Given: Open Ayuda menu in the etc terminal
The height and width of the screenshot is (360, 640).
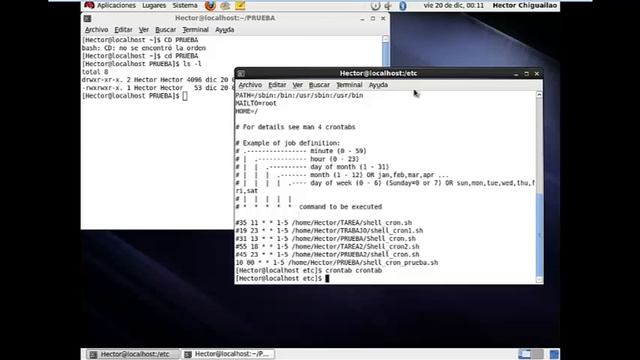Looking at the screenshot, I should pos(378,85).
